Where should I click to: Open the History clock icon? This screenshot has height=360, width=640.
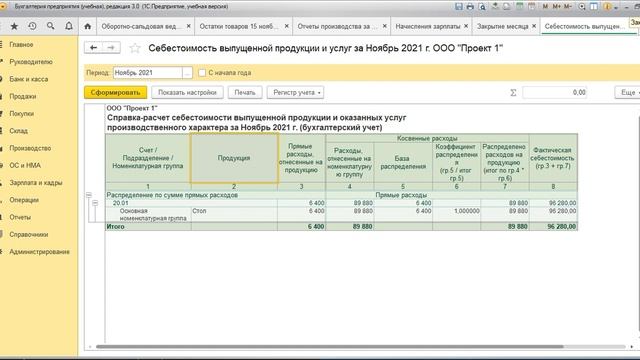[x=32, y=26]
